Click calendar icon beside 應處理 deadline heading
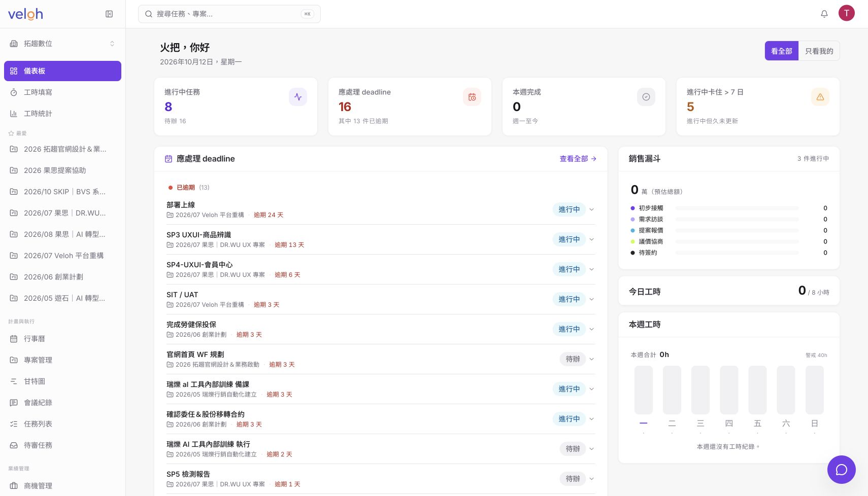Screen dimensions: 868x496 [x=169, y=159]
